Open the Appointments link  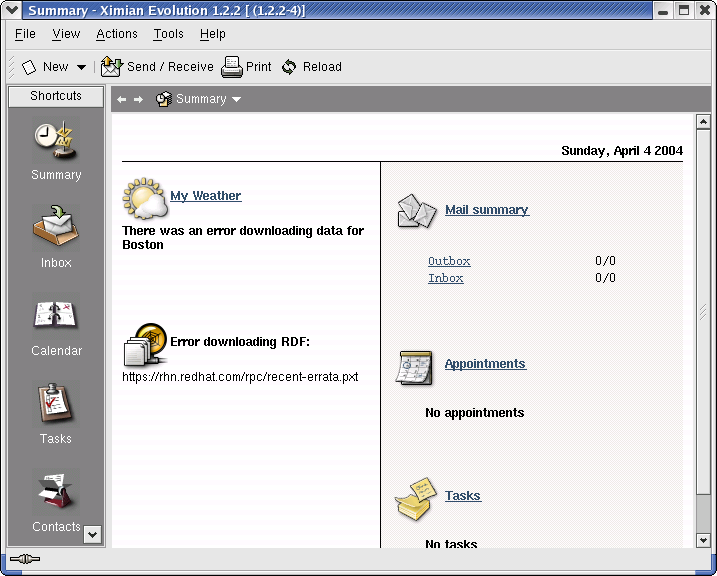point(485,364)
